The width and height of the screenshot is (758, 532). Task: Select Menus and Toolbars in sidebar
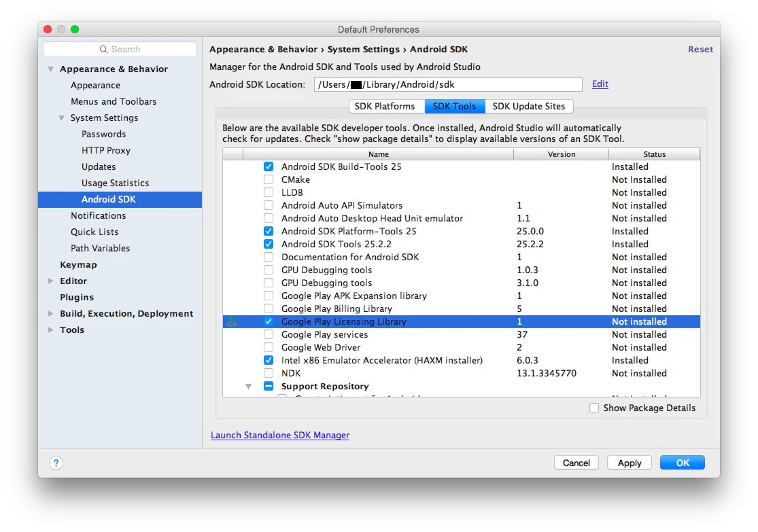click(x=114, y=101)
